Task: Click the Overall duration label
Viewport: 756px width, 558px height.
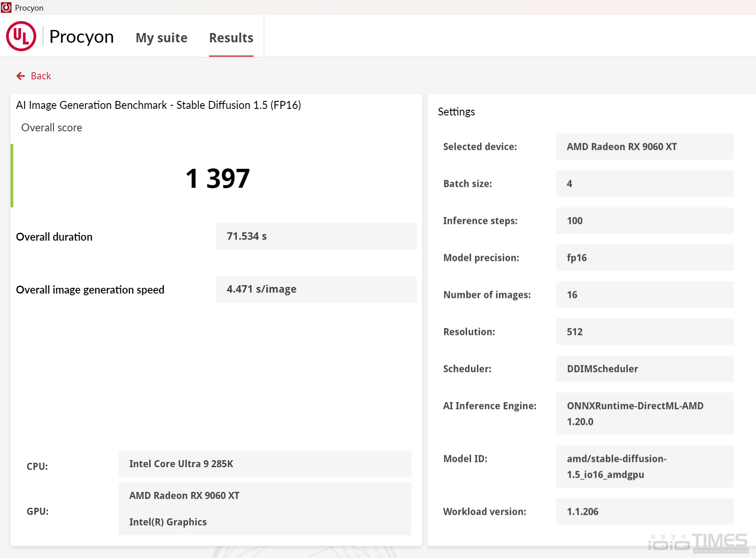Action: click(x=54, y=237)
